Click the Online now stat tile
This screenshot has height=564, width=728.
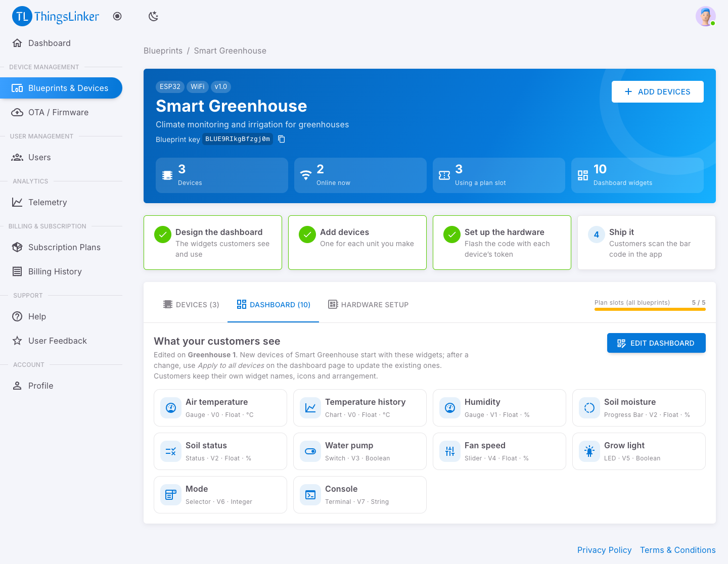[x=360, y=175]
